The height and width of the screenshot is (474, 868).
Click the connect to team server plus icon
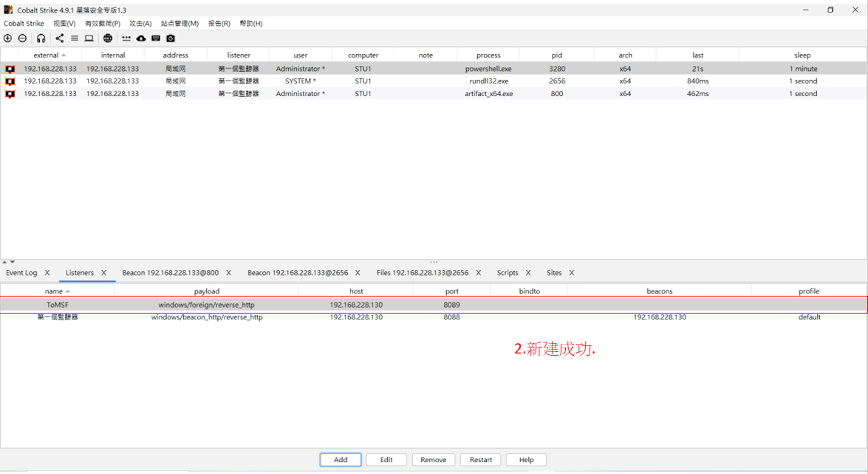click(x=7, y=38)
